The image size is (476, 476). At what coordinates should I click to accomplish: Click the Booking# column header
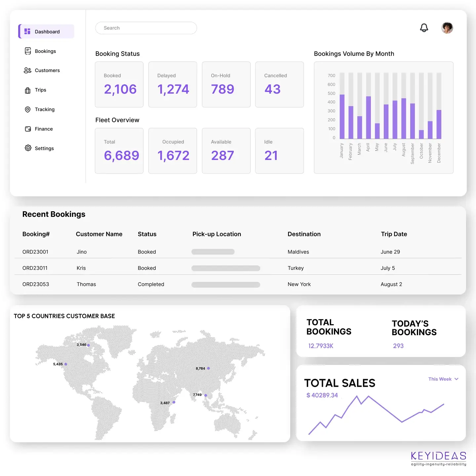[36, 234]
